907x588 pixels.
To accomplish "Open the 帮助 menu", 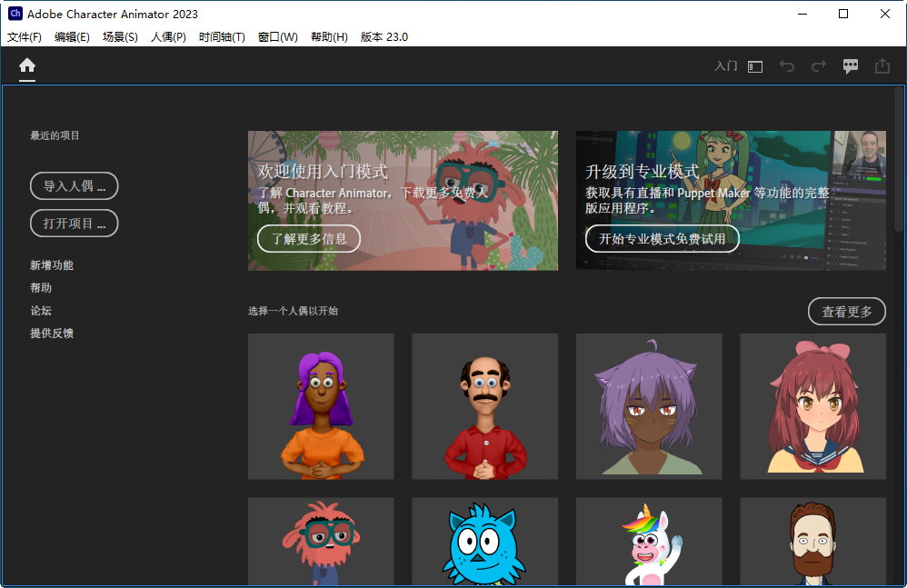I will [x=329, y=36].
